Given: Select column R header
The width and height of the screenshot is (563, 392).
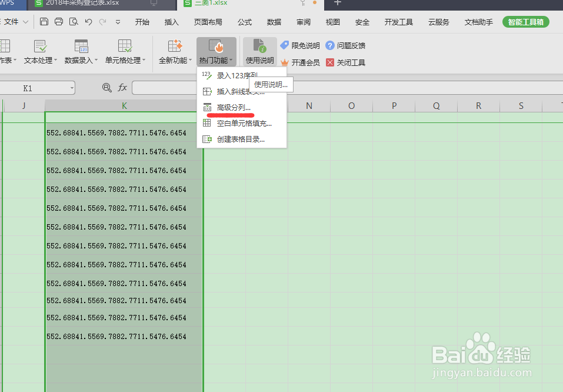Looking at the screenshot, I should coord(479,105).
